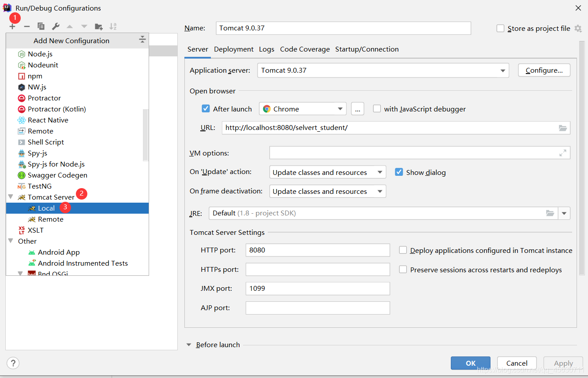Screen dimensions: 588x378
Task: Click folder icon in JRE field
Action: click(x=550, y=213)
